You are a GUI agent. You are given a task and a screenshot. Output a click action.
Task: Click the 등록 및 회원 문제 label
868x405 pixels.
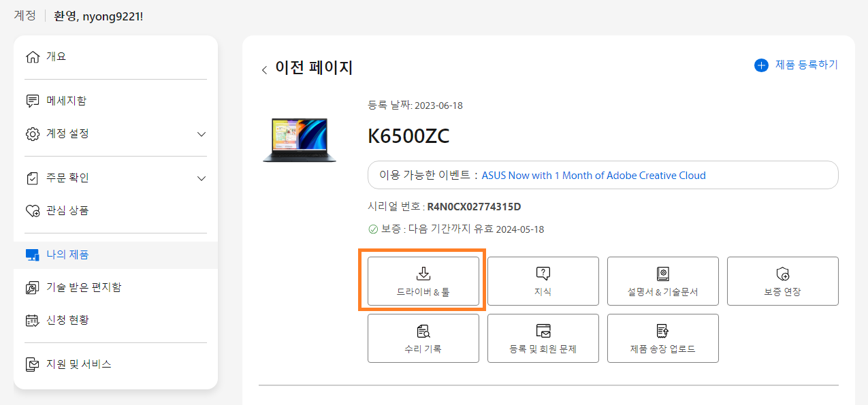[543, 349]
